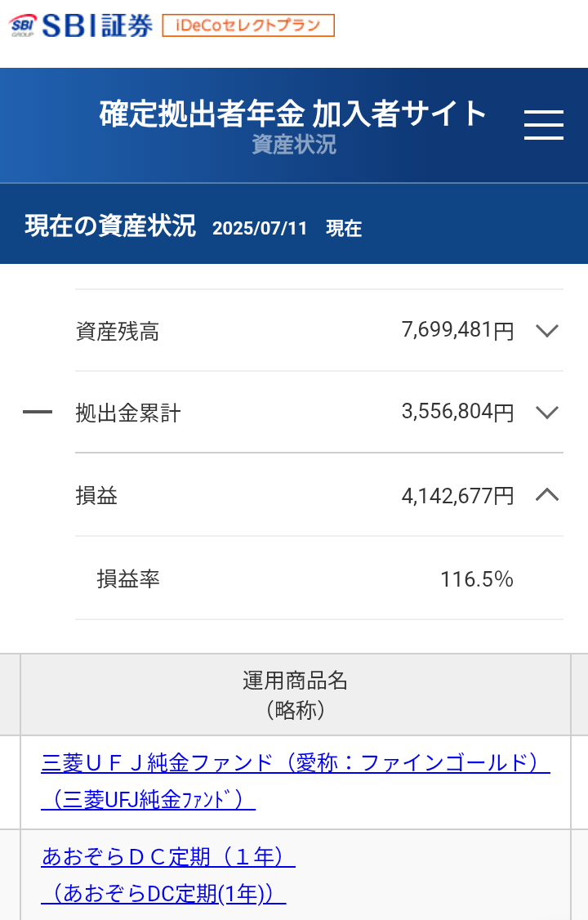Open あおぞらDC定期(1年) link

[168, 875]
